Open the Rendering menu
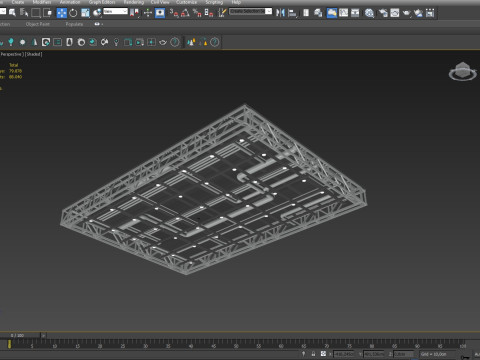The height and width of the screenshot is (360, 480). click(134, 2)
